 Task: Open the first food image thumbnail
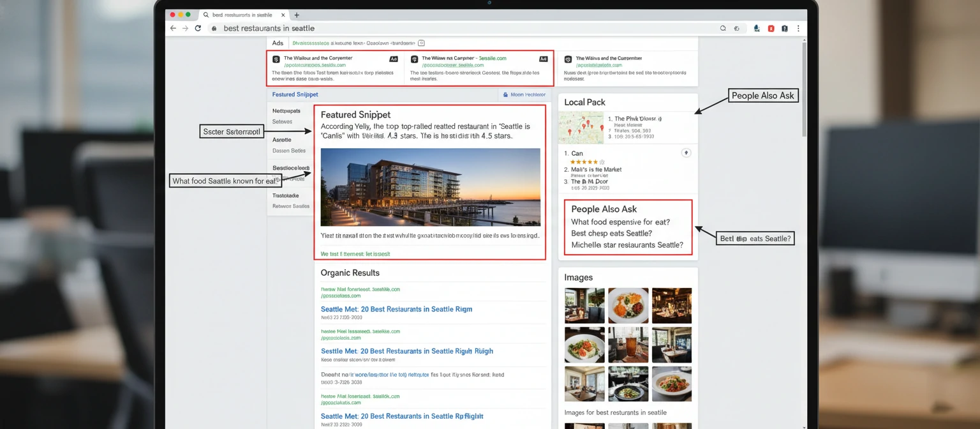tap(584, 305)
